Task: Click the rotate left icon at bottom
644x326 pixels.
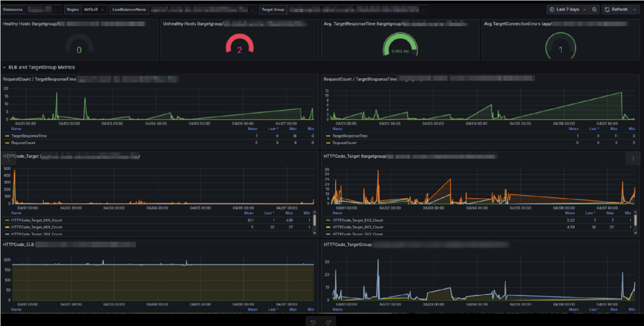Action: (x=313, y=322)
